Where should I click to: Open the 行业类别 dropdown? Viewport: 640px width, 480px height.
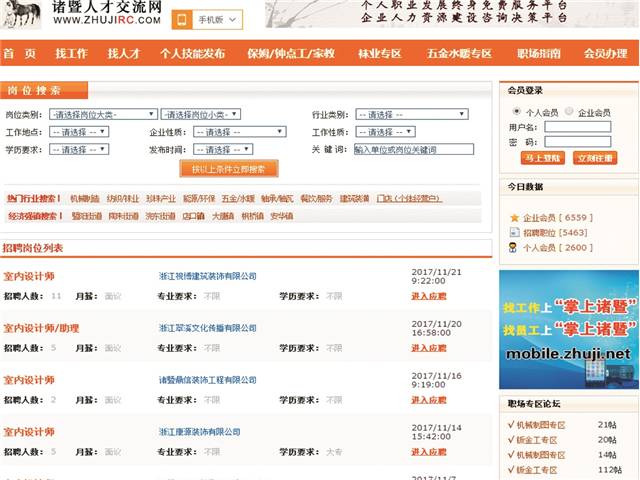tap(412, 114)
